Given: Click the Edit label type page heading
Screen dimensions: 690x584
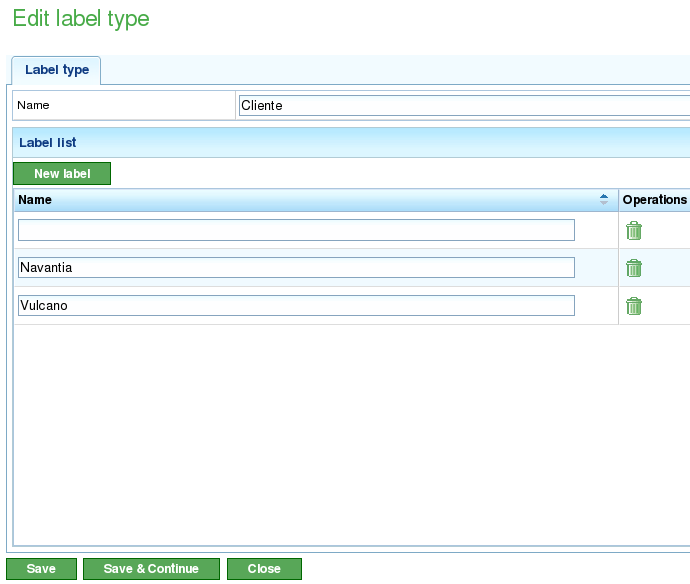Looking at the screenshot, I should [x=81, y=19].
